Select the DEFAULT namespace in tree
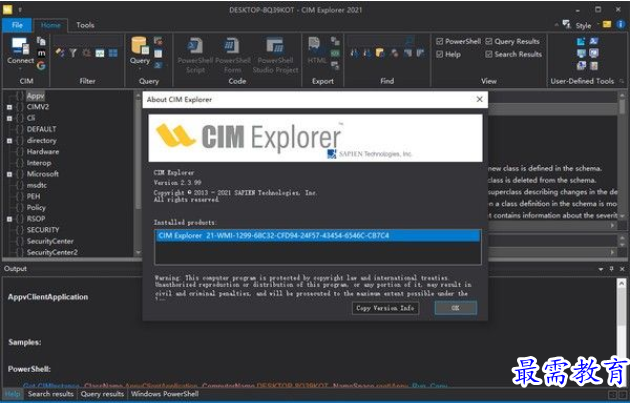Viewport: 636px width, 403px height. coord(41,129)
